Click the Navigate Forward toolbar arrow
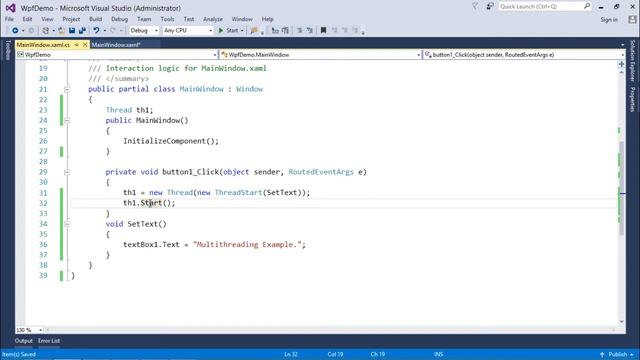The width and height of the screenshot is (640, 360). pyautogui.click(x=31, y=31)
